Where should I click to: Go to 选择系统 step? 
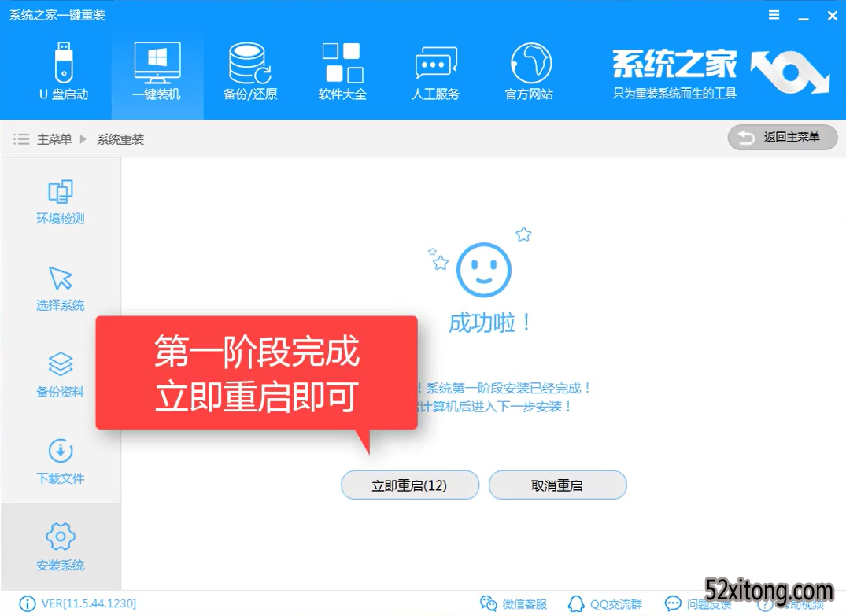(61, 289)
